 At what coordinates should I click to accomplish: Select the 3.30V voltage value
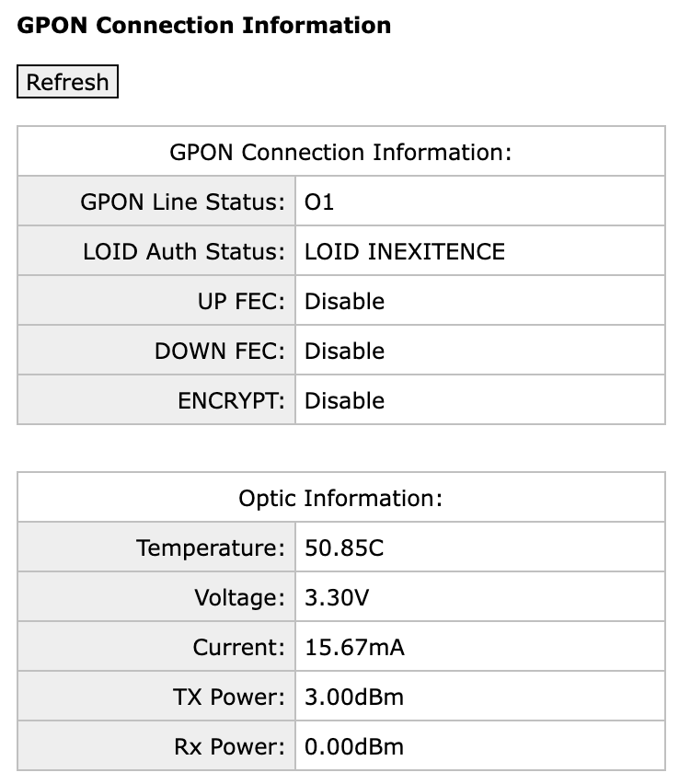tap(337, 597)
